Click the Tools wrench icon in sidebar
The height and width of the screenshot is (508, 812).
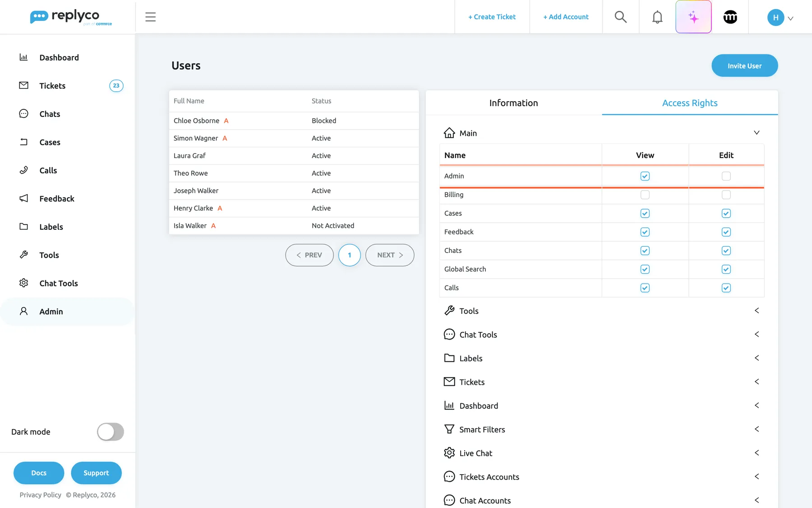[23, 255]
